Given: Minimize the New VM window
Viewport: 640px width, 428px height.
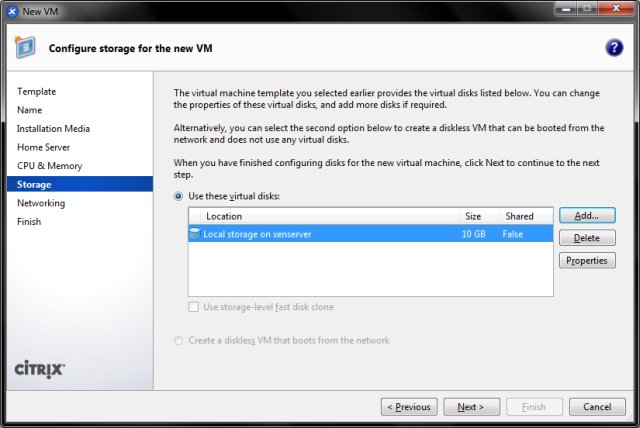Looking at the screenshot, I should (x=566, y=9).
